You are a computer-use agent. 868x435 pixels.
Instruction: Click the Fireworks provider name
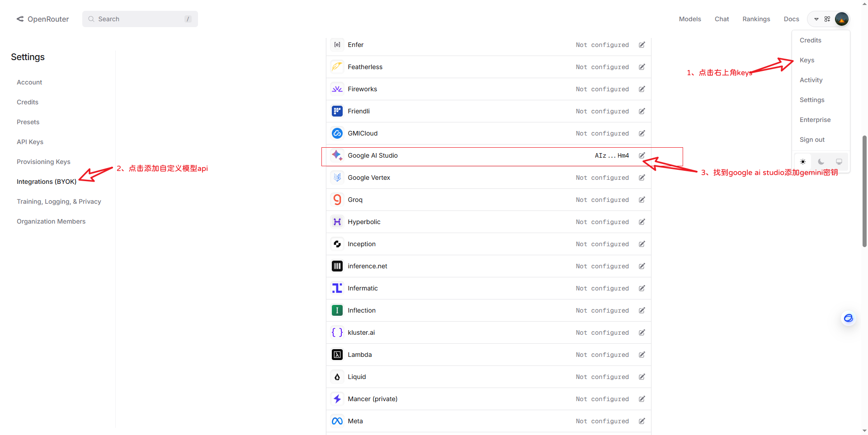[362, 89]
